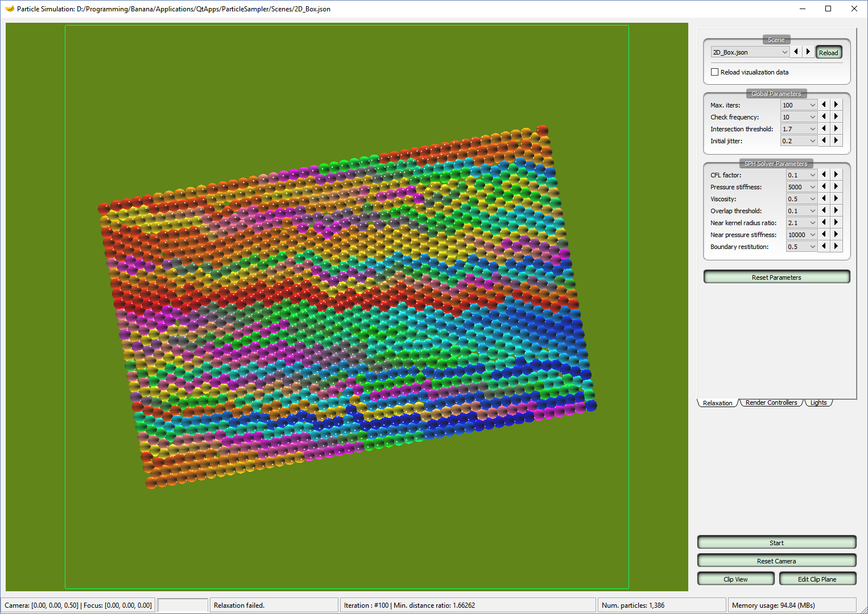Click Reset Camera button
868x614 pixels.
(x=776, y=561)
